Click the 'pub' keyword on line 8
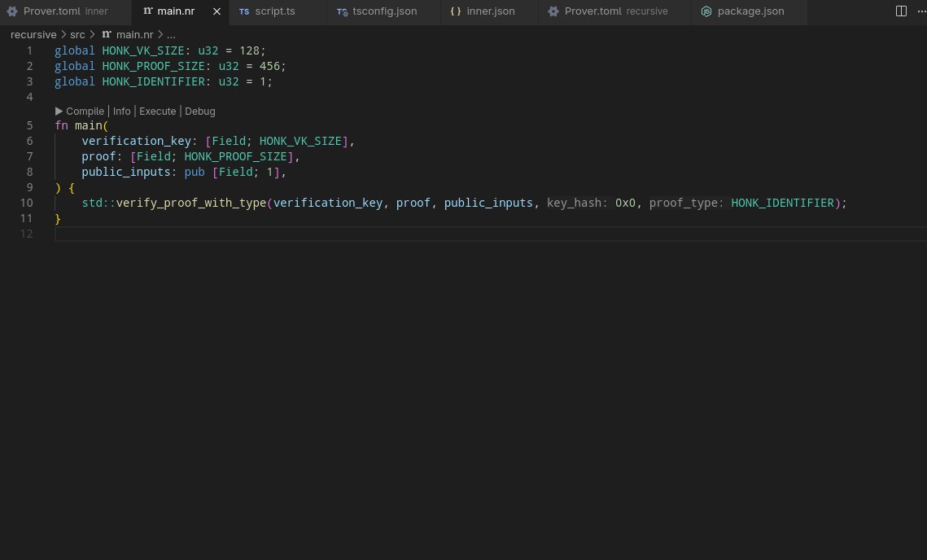Screen dimensions: 927x560 194,172
